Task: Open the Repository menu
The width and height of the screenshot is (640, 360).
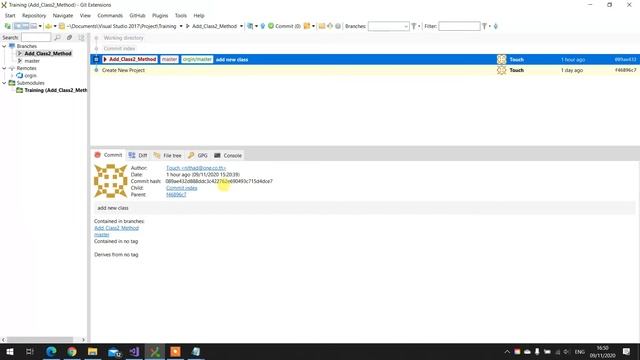Action: pos(34,16)
